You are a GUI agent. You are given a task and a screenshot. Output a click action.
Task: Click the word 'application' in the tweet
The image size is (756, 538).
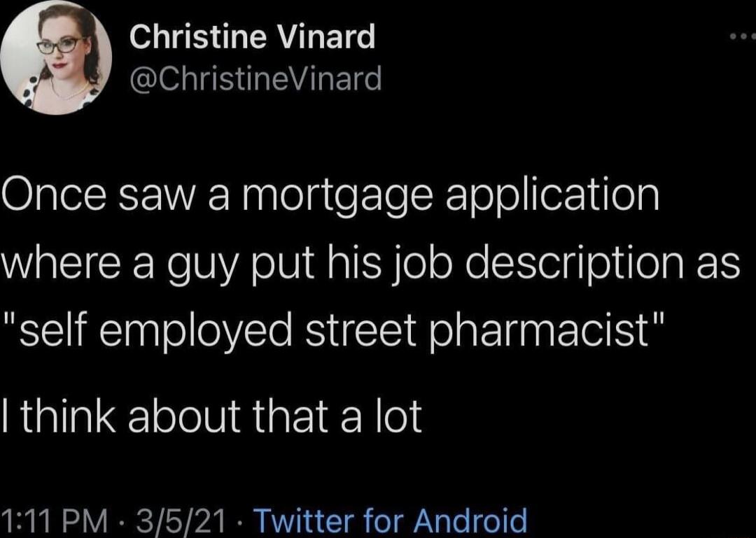552,197
